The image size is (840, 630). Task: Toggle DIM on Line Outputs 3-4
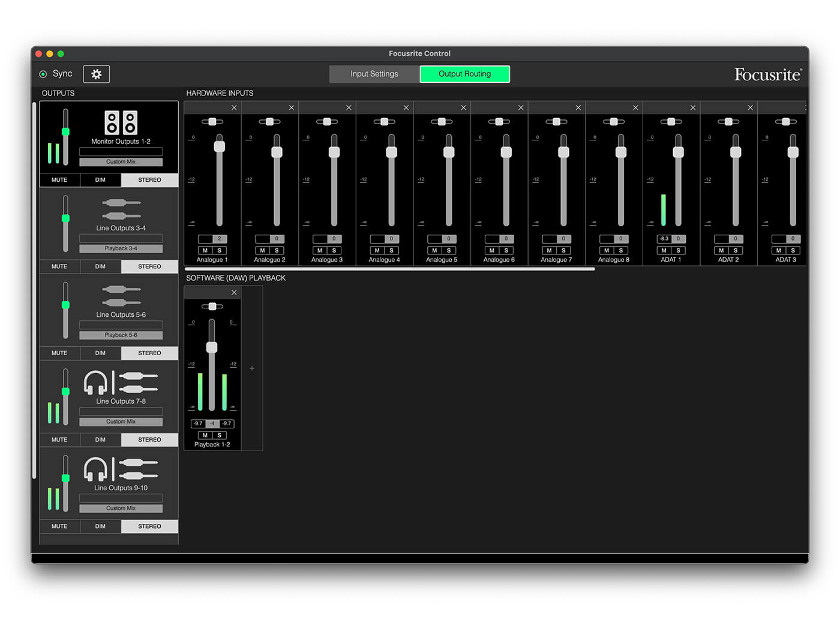(100, 266)
